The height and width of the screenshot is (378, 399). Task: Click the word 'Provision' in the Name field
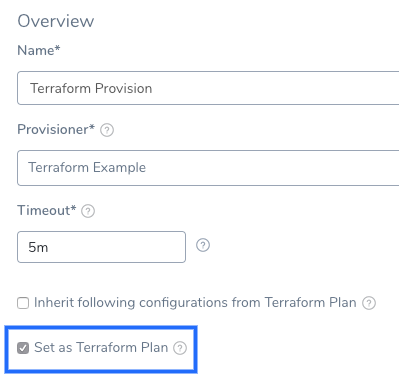(x=123, y=88)
